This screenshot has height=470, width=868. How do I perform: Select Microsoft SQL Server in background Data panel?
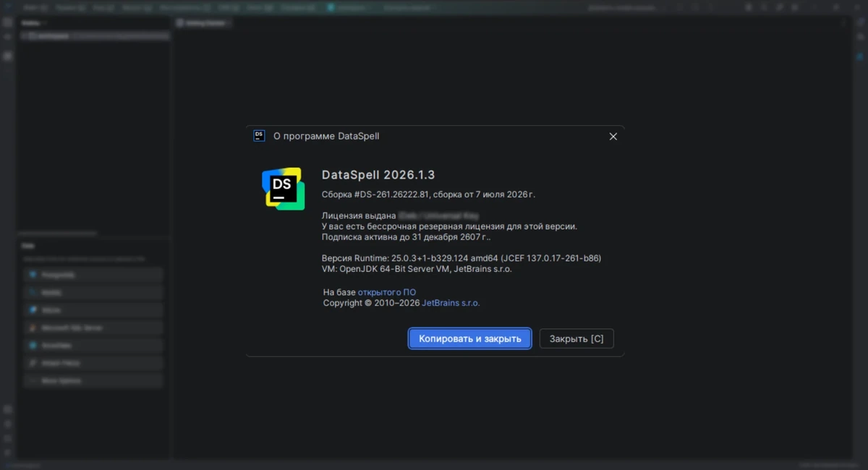tap(93, 328)
